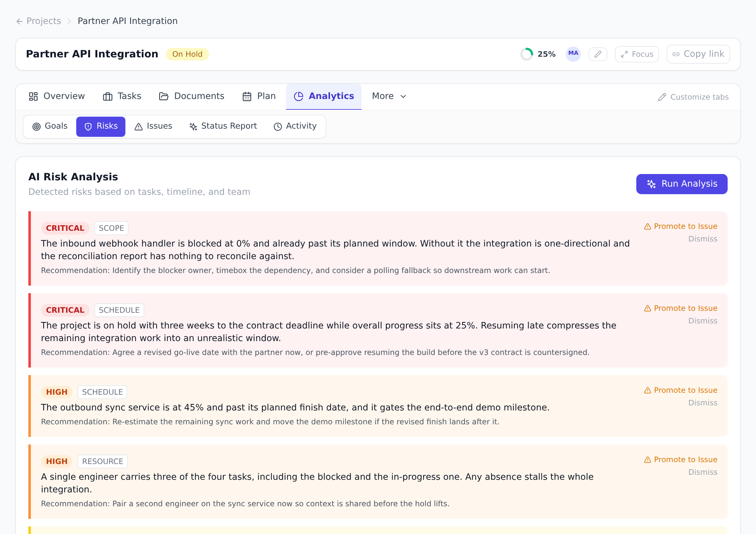Switch to the Overview tab
The width and height of the screenshot is (756, 534).
pyautogui.click(x=57, y=96)
